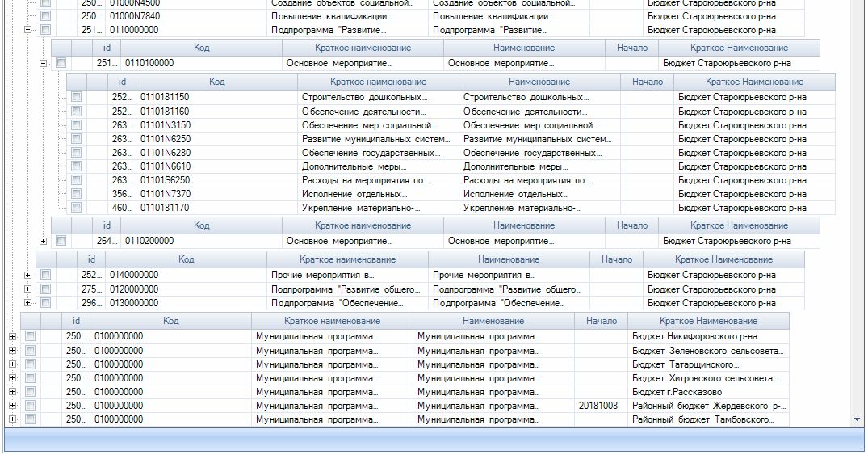The height and width of the screenshot is (455, 868).
Task: Collapse the 0110000000 subprogram row
Action: [28, 30]
